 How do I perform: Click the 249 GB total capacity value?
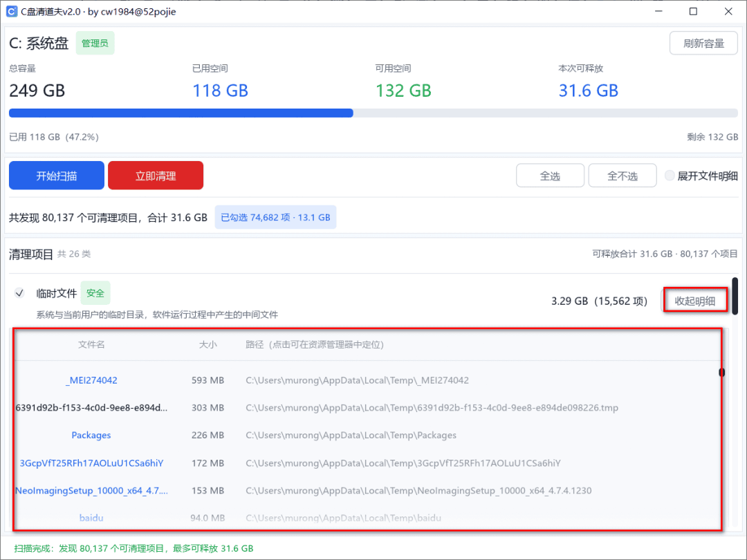tap(37, 91)
